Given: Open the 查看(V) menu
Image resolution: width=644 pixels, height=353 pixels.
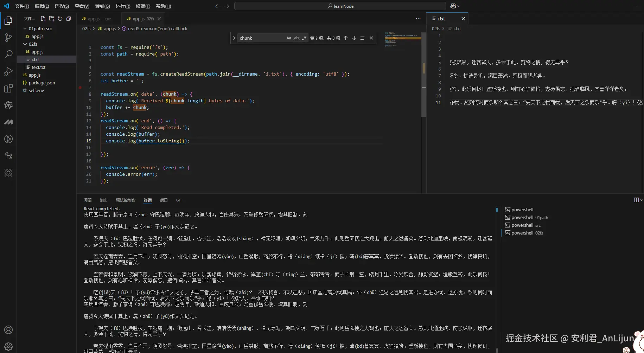Looking at the screenshot, I should pyautogui.click(x=82, y=6).
